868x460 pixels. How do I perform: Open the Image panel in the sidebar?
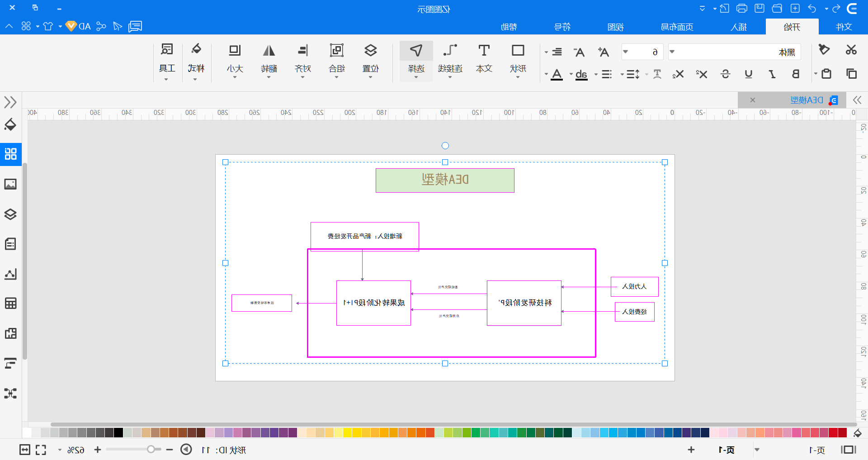(11, 184)
